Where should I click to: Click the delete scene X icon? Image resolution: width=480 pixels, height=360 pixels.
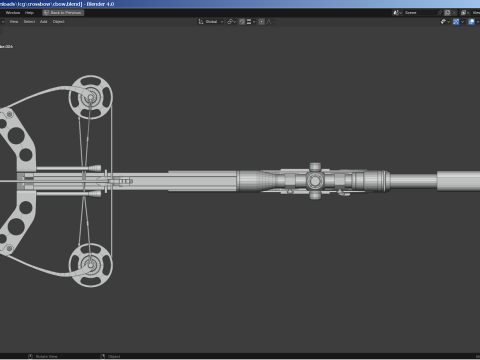pyautogui.click(x=454, y=13)
